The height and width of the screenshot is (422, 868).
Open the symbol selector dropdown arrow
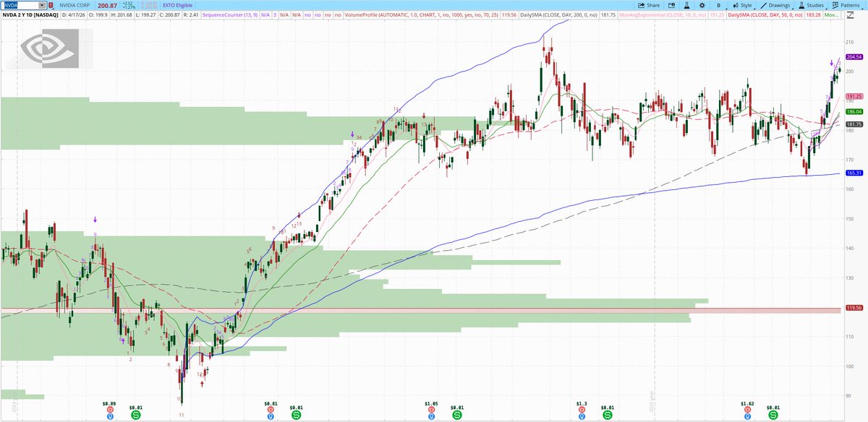(42, 5)
